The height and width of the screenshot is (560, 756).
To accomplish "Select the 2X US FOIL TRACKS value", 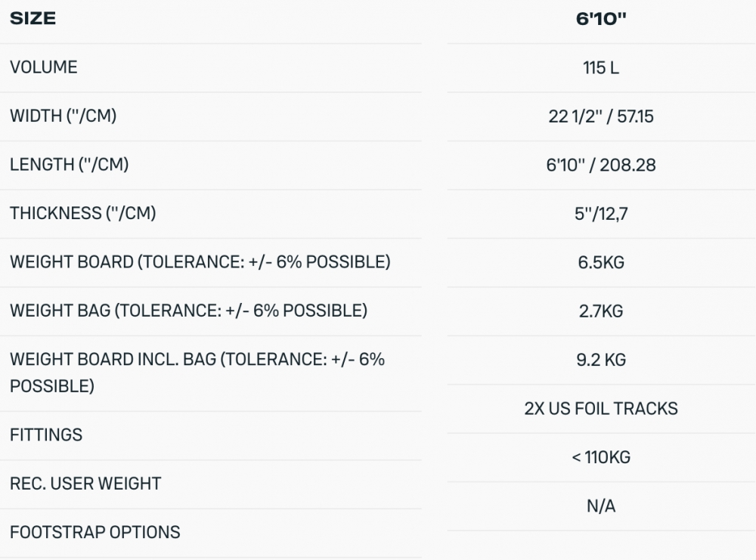I will coord(601,409).
